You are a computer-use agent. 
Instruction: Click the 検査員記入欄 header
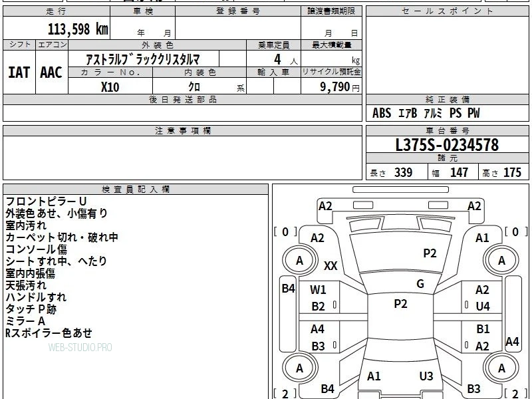click(136, 190)
